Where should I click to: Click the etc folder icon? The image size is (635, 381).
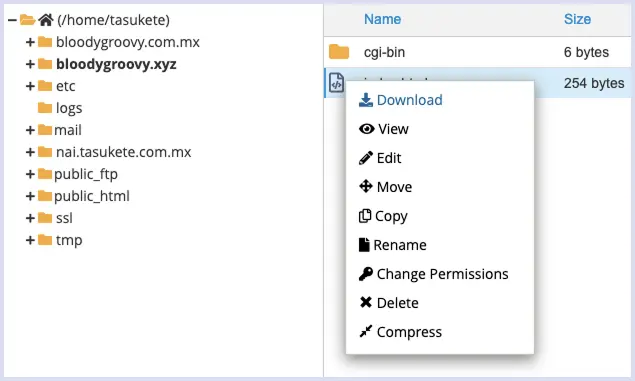45,86
